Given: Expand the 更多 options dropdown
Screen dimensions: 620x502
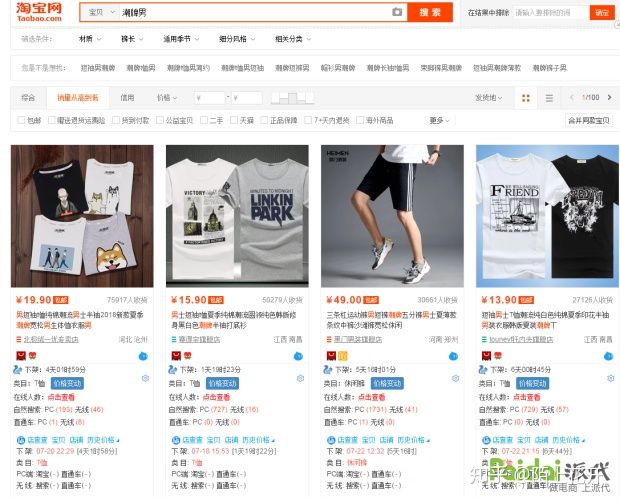Looking at the screenshot, I should point(439,120).
